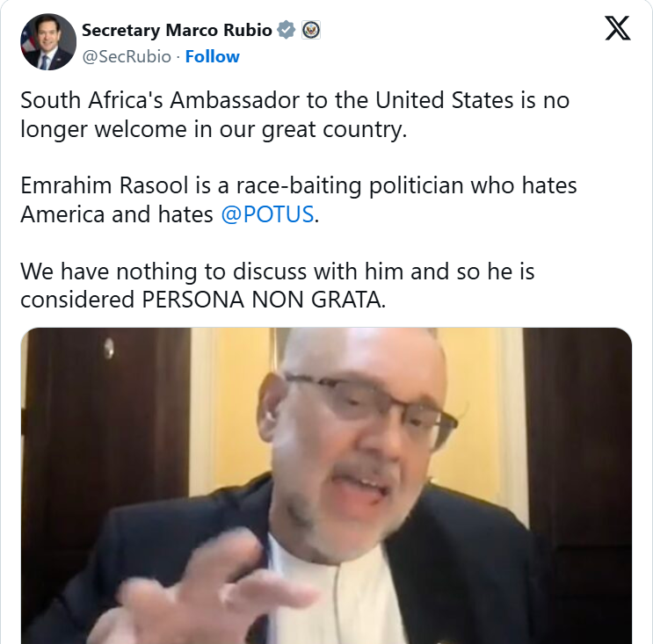653x644 pixels.
Task: Click the words 'PERSONA NON GRATA'
Action: click(x=263, y=300)
